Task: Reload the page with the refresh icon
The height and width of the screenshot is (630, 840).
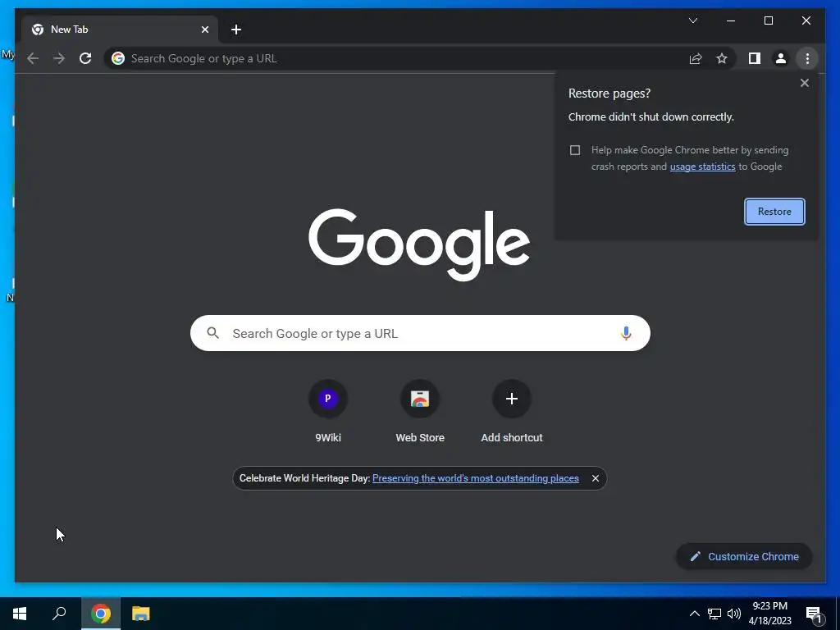Action: 85,58
